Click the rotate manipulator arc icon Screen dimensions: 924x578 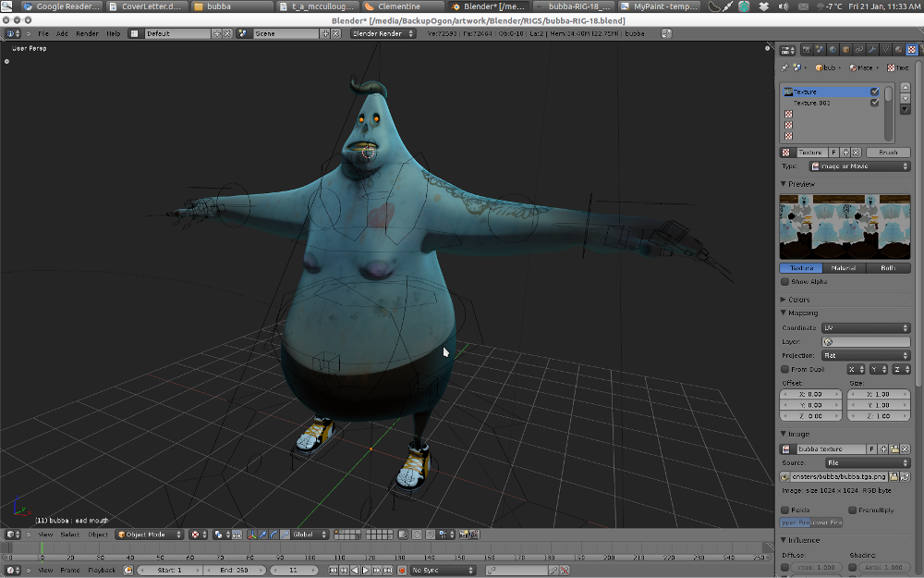tap(273, 535)
